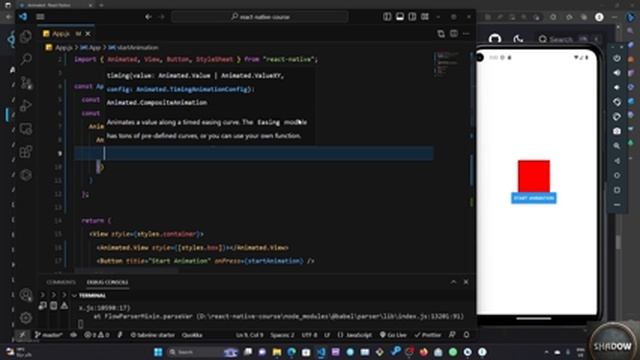This screenshot has height=360, width=640.
Task: Click Ln 9, Col 9 cursor position
Action: (x=249, y=335)
